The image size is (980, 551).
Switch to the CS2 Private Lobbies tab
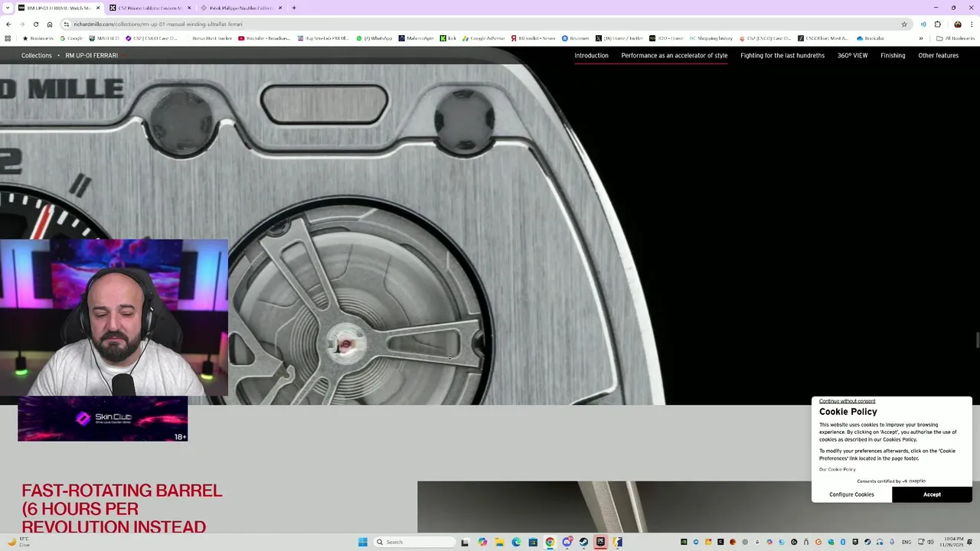coord(149,8)
